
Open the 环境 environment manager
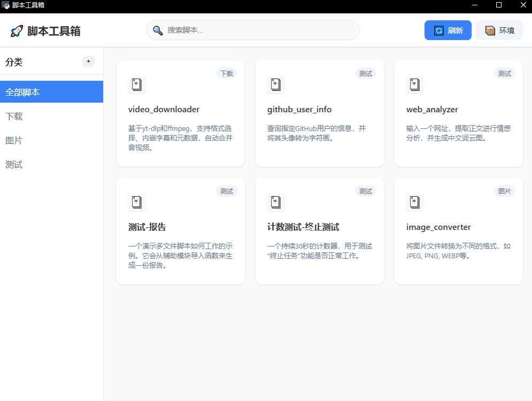click(x=499, y=30)
